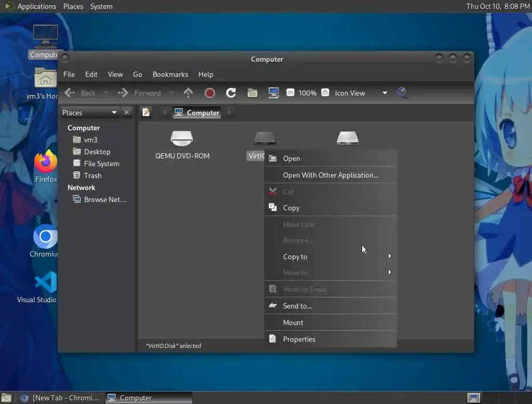Screen dimensions: 532x404
Task: Open the Home folder toolbar icon
Action: tap(252, 92)
